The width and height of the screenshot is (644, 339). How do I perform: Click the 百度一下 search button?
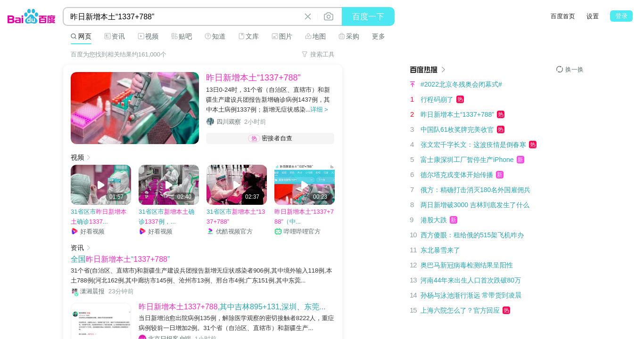click(368, 16)
